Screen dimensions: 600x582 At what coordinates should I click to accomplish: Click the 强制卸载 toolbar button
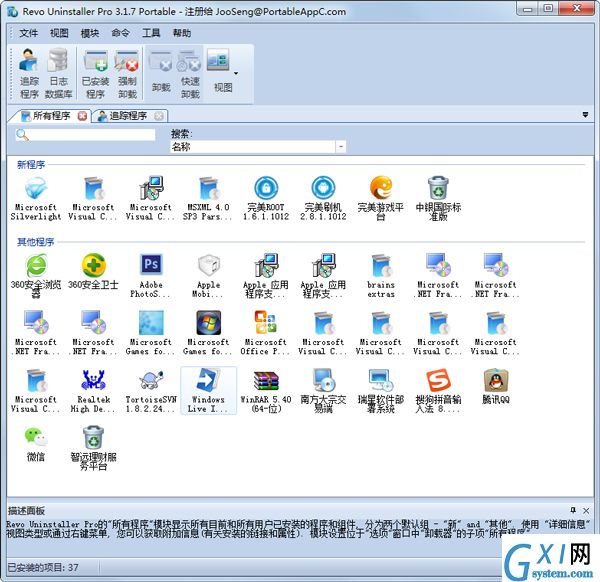tap(127, 73)
